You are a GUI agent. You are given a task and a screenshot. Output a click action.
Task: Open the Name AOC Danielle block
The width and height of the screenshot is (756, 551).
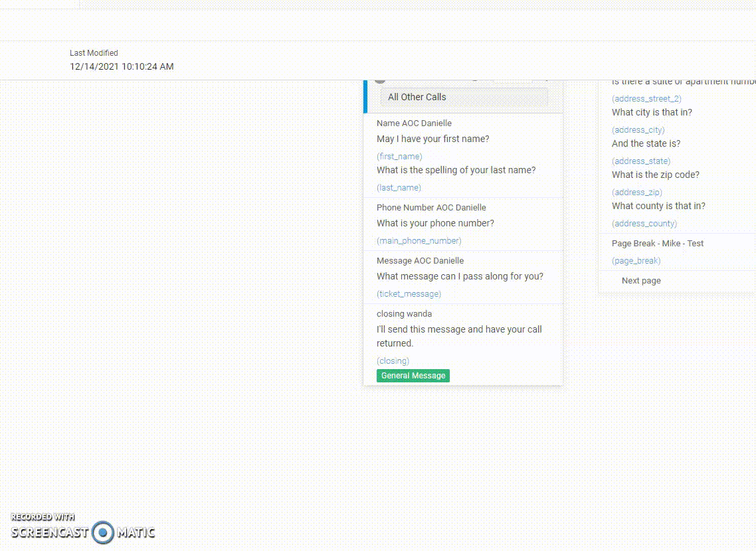point(414,123)
